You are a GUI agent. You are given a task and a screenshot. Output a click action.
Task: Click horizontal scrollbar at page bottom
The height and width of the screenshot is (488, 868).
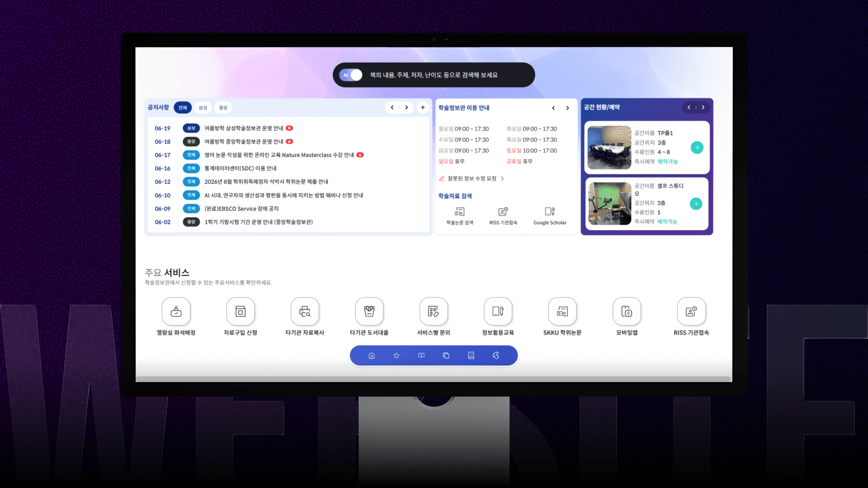434,379
